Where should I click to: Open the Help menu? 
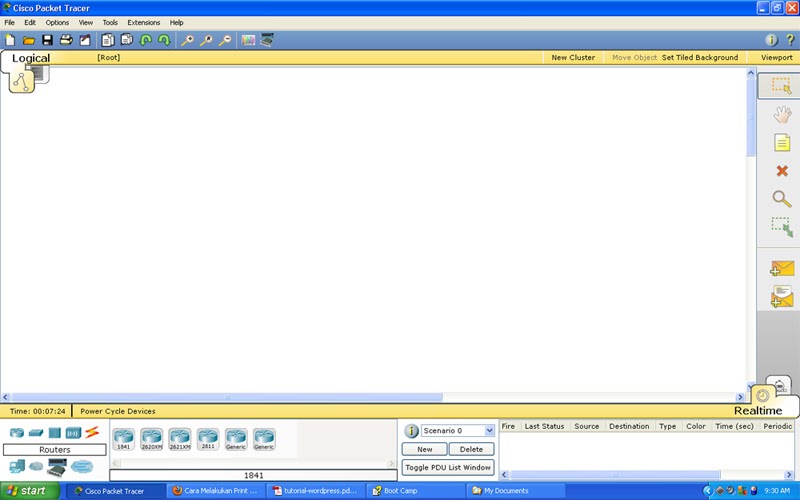pyautogui.click(x=177, y=22)
